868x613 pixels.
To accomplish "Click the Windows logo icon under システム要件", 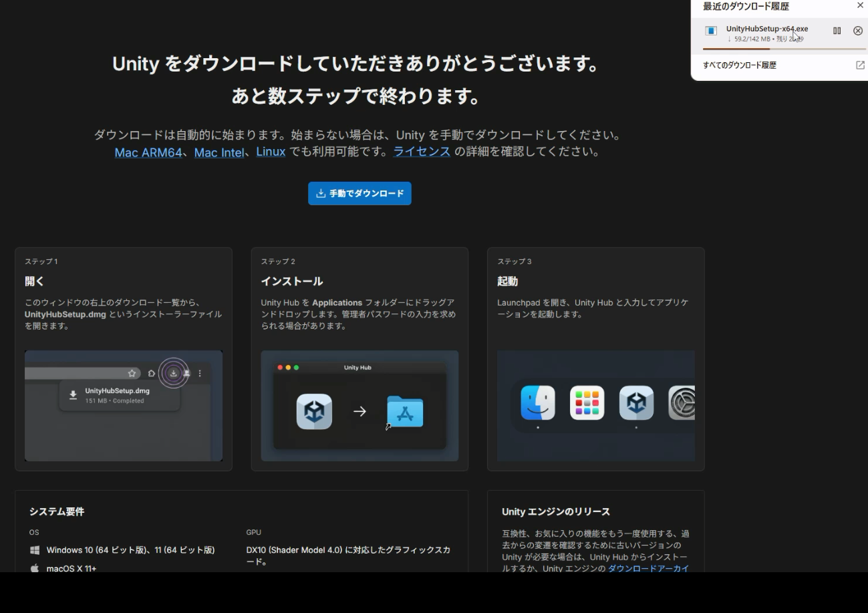I will click(x=35, y=550).
